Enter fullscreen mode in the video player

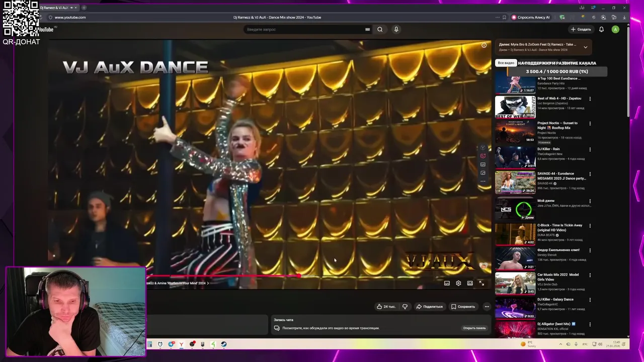(x=481, y=283)
